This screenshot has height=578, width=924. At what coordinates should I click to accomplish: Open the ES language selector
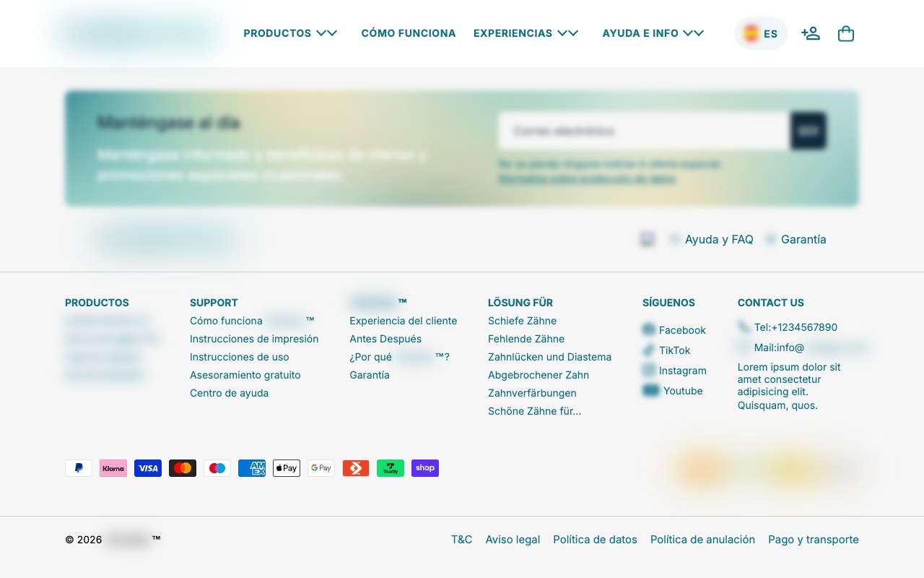tap(761, 33)
